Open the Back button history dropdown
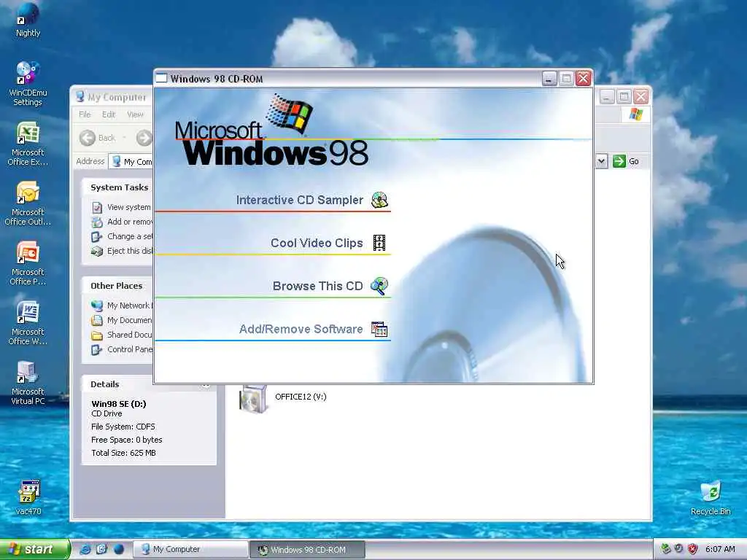747x560 pixels. tap(124, 138)
